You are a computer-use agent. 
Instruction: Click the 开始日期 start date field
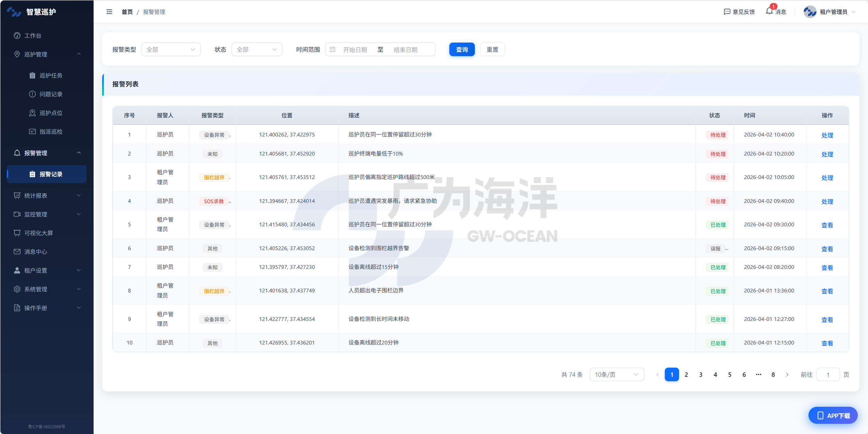pyautogui.click(x=355, y=49)
